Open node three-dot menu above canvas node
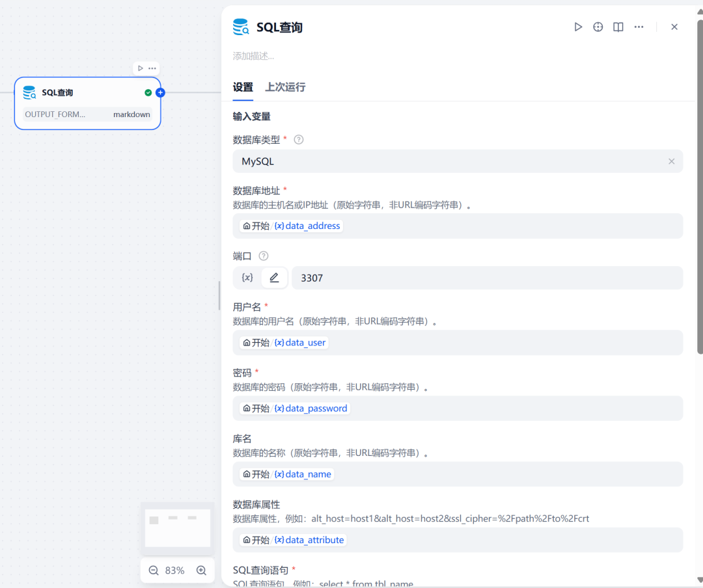This screenshot has width=703, height=588. point(152,68)
